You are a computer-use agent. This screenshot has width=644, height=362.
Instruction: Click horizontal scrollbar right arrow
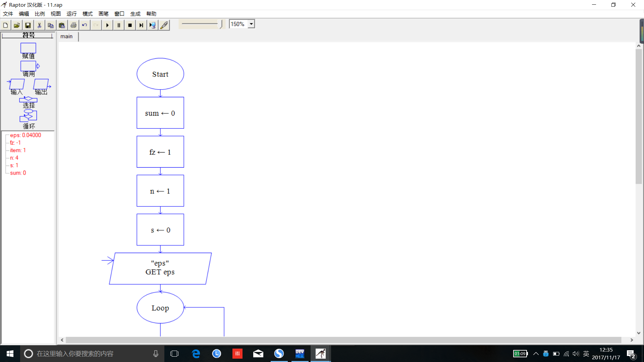click(x=632, y=340)
